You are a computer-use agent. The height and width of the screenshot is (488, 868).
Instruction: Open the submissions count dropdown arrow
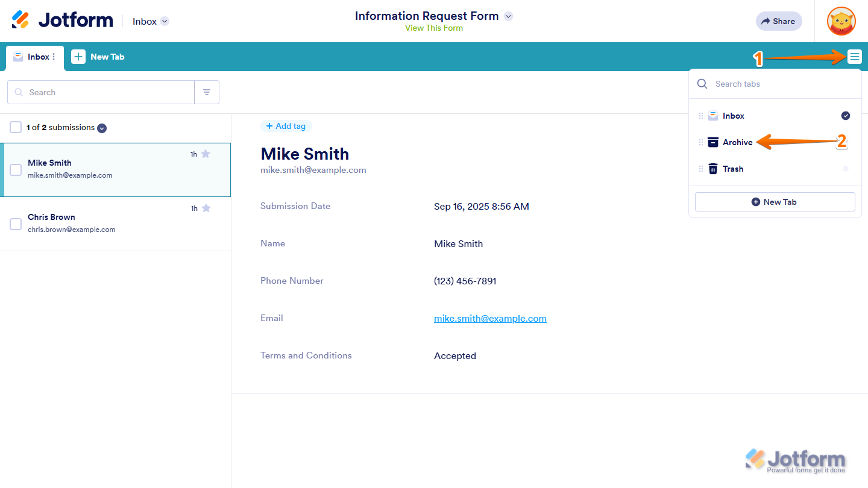102,128
